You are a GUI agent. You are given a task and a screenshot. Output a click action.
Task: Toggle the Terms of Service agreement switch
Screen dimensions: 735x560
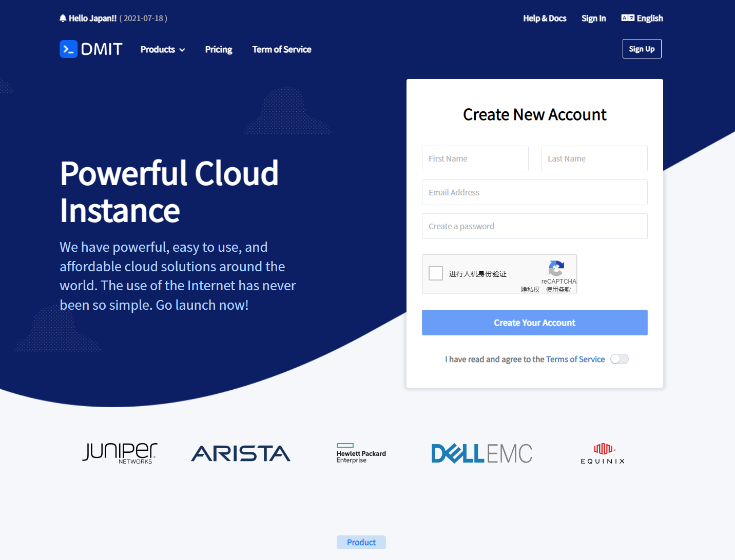click(x=620, y=359)
